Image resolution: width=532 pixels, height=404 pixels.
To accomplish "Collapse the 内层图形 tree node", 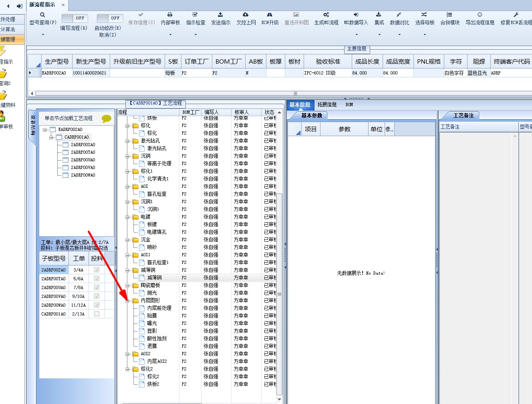I will [x=127, y=300].
